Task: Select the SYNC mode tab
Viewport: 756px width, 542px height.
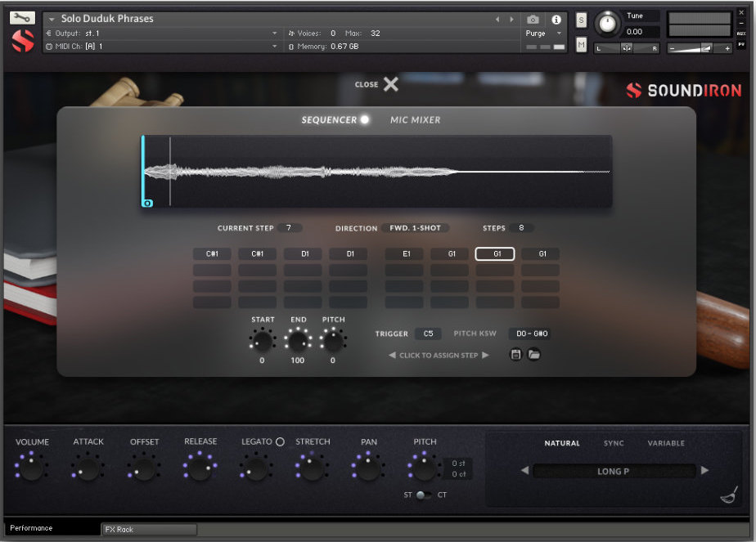Action: pos(615,442)
